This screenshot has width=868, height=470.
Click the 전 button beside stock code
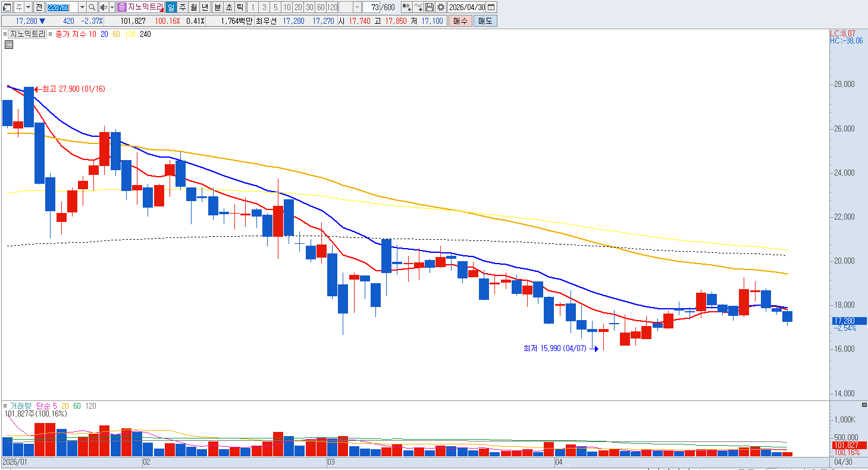(x=39, y=7)
